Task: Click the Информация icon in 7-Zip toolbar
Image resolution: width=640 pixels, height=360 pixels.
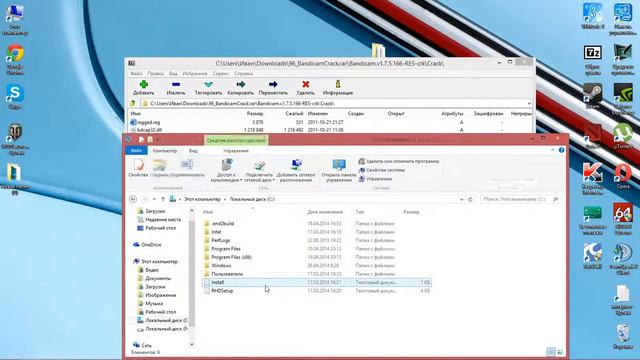Action: 338,84
